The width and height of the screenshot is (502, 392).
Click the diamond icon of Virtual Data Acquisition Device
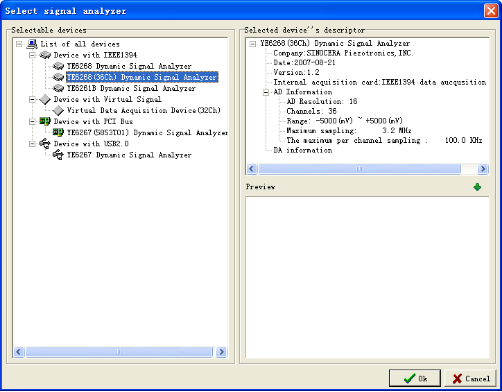click(58, 110)
